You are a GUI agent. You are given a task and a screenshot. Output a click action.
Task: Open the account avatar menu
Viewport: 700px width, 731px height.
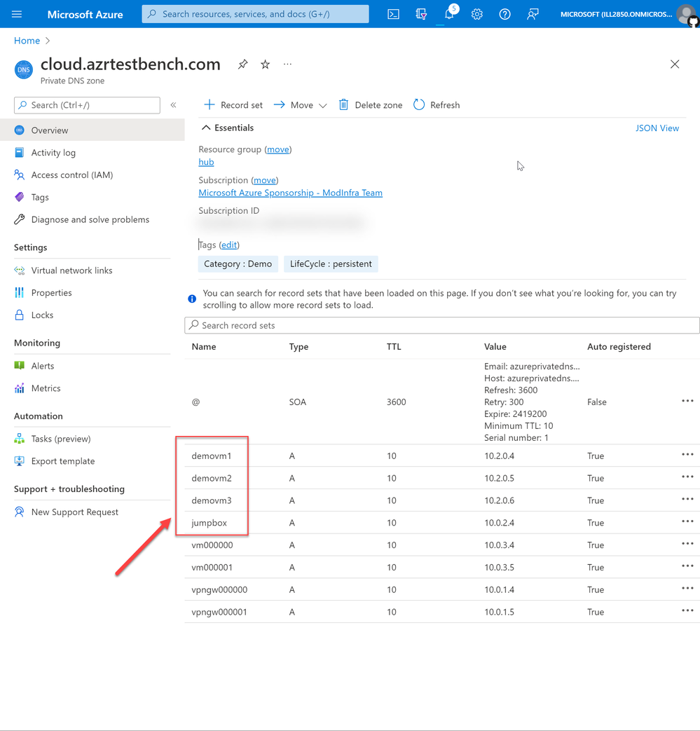[x=687, y=15]
